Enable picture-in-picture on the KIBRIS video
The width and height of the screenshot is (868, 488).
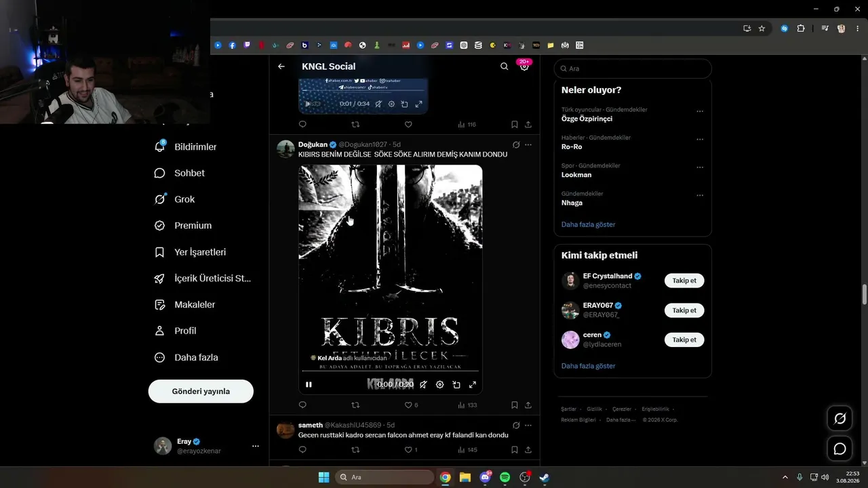tap(456, 384)
